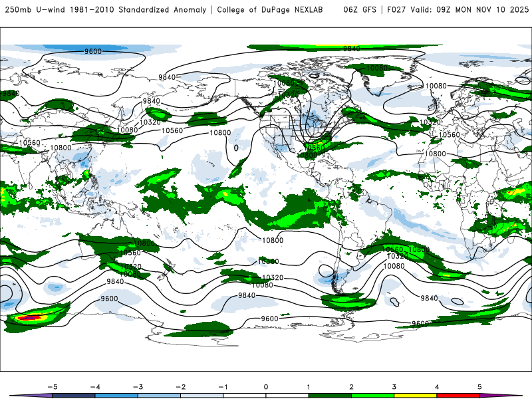Click the '0' tick label on the colorbar
The height and width of the screenshot is (399, 532).
click(x=265, y=387)
